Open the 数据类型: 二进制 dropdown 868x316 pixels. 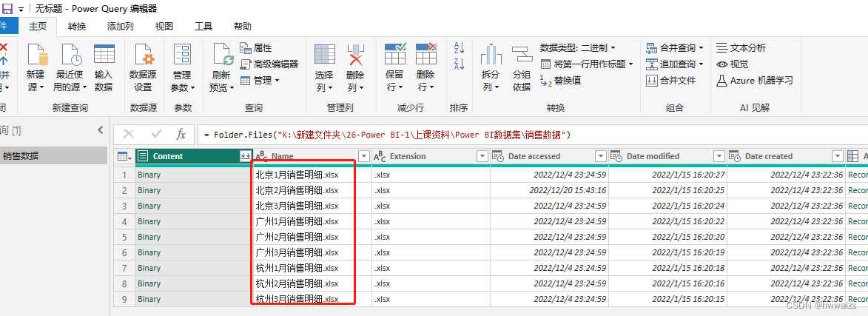tap(578, 48)
